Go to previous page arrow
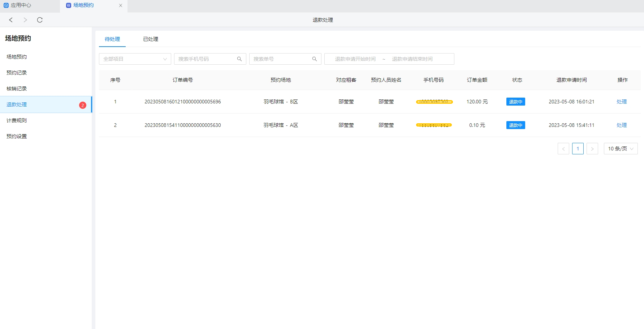 pos(563,149)
